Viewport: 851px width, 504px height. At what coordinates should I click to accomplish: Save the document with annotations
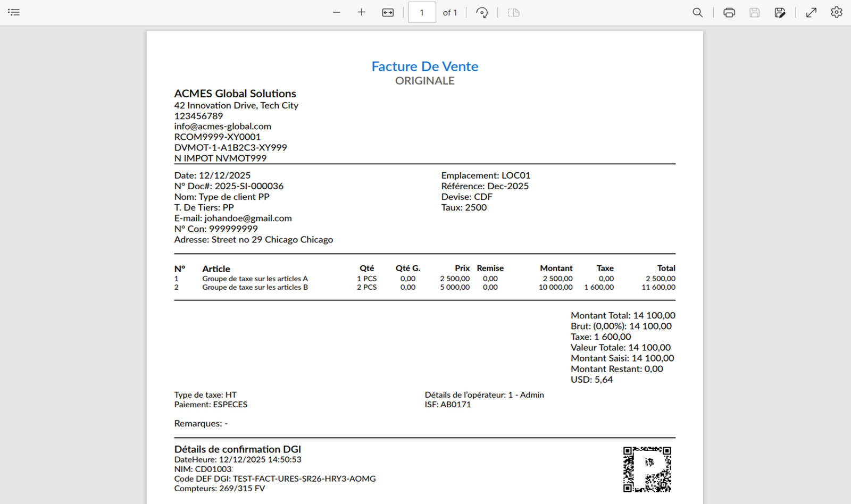[x=780, y=12]
